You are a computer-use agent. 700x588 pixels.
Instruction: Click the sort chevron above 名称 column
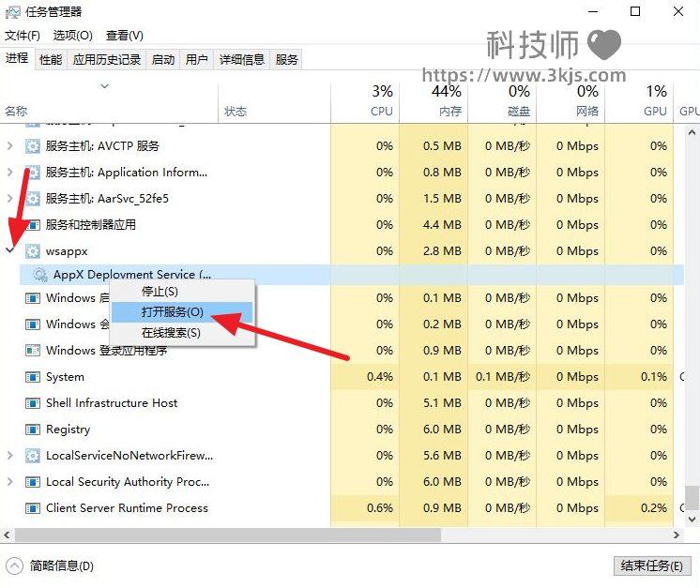(104, 86)
